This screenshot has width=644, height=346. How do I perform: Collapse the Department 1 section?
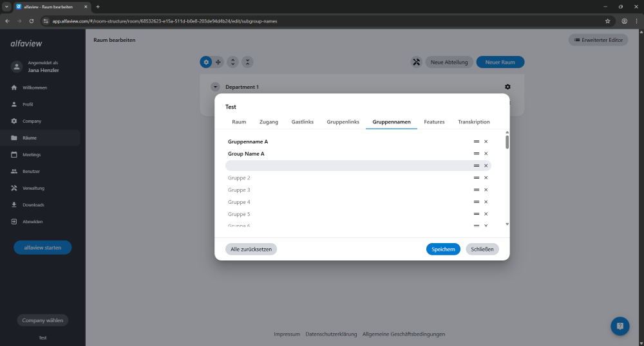[x=215, y=87]
